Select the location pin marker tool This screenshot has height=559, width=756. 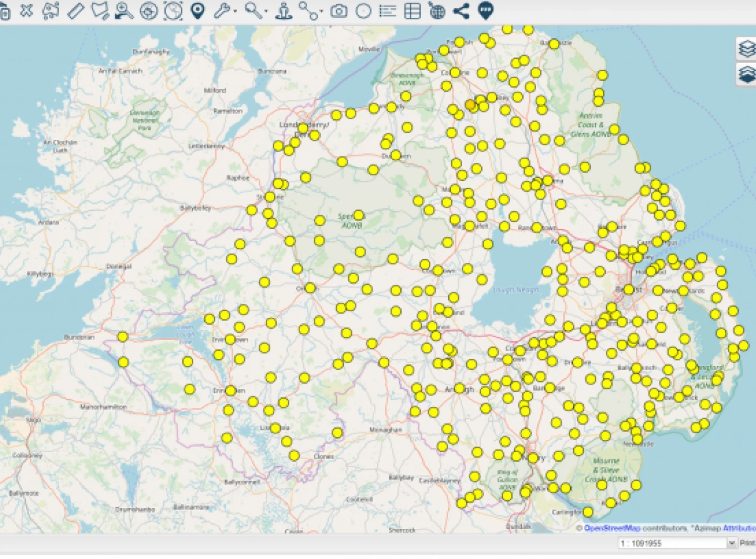click(x=198, y=10)
